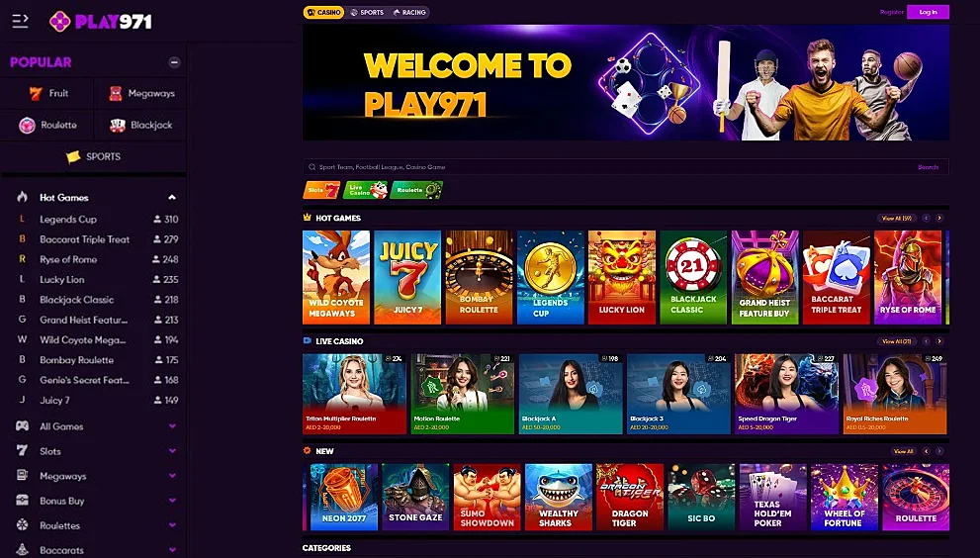This screenshot has width=980, height=558.
Task: Click the Log In button
Action: (929, 12)
